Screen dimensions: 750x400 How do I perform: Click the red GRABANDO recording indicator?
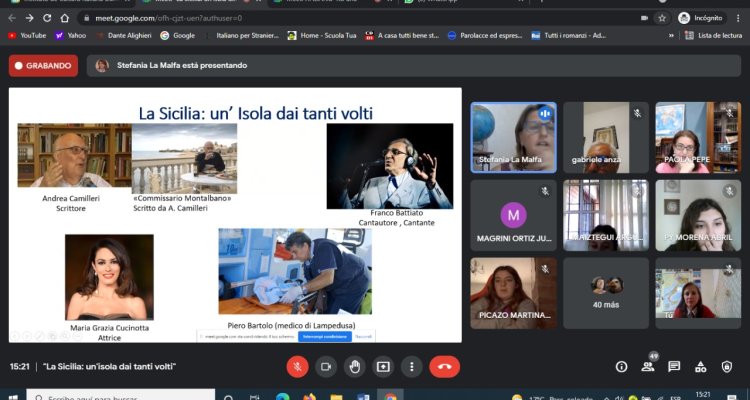tap(43, 66)
